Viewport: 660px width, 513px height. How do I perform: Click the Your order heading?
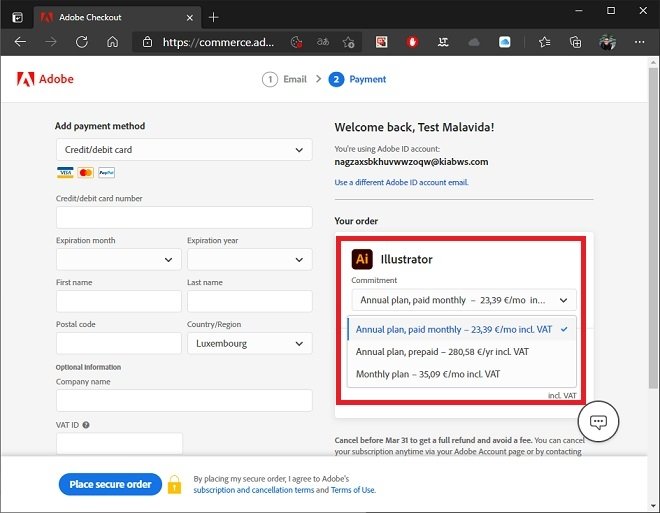[x=356, y=221]
